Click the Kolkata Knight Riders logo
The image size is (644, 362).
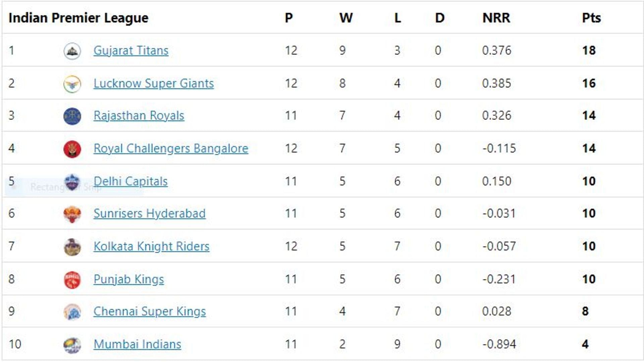point(72,247)
